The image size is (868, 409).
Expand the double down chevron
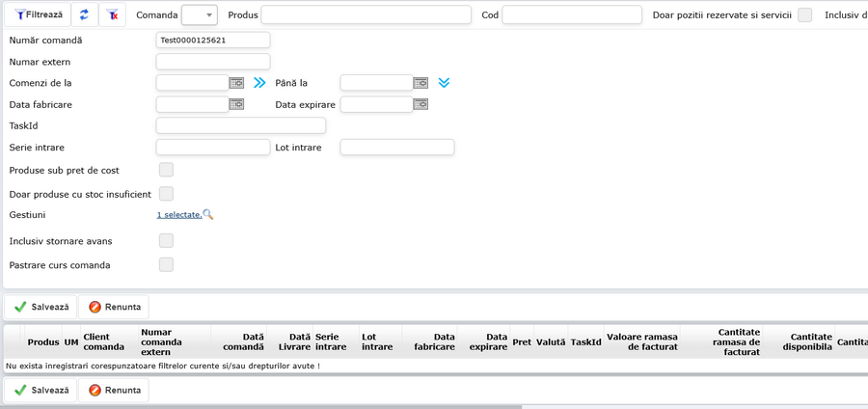pos(444,83)
